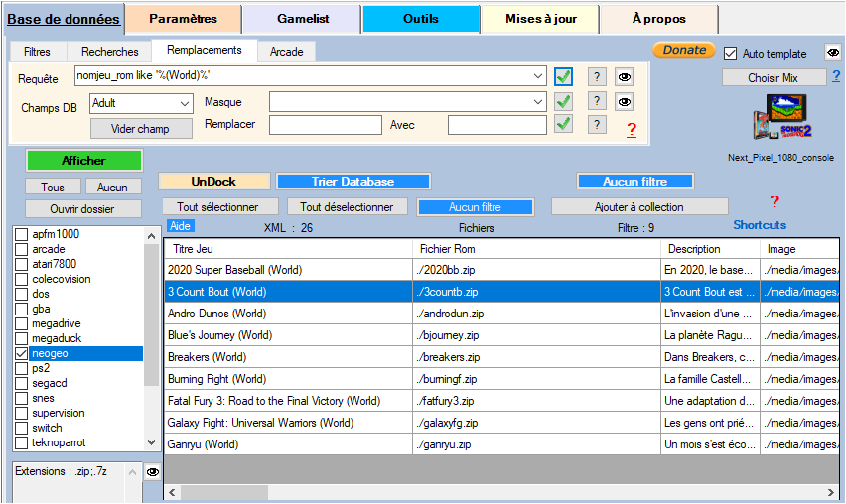846x504 pixels.
Task: Click the blue question mark beside Choisir Mix
Action: [836, 76]
